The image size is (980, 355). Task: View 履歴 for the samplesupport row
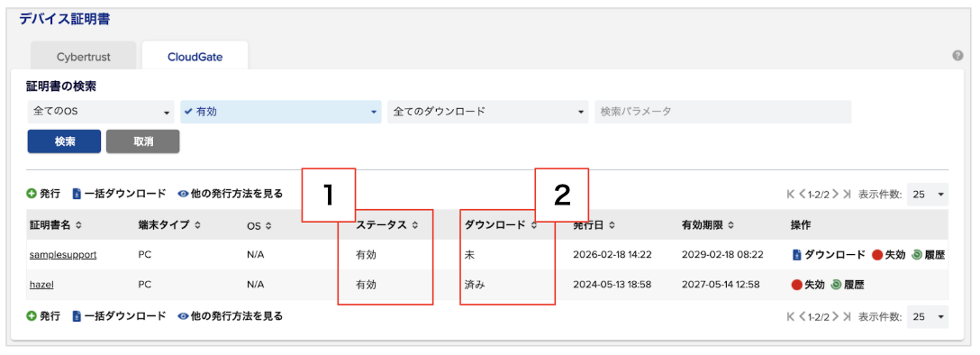(928, 254)
